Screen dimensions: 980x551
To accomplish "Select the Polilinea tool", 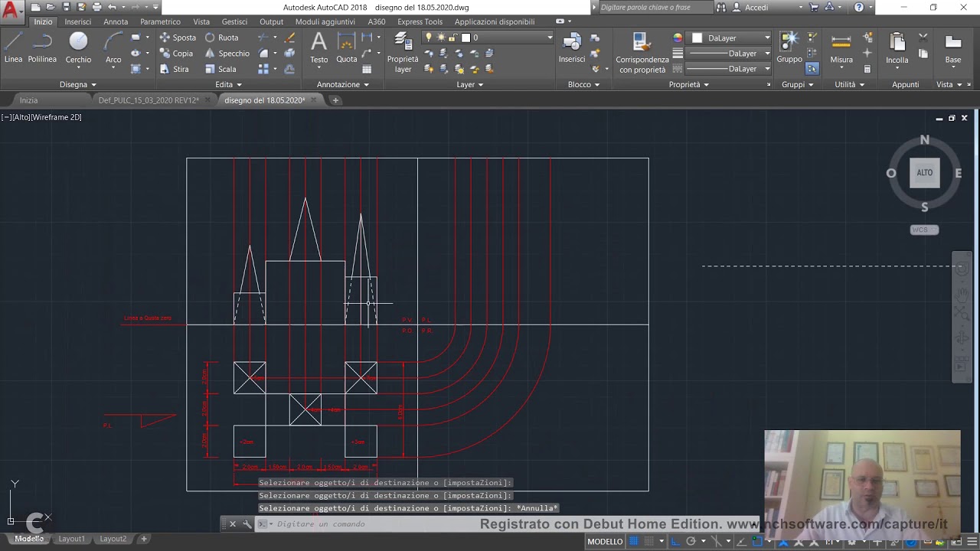I will coord(42,48).
